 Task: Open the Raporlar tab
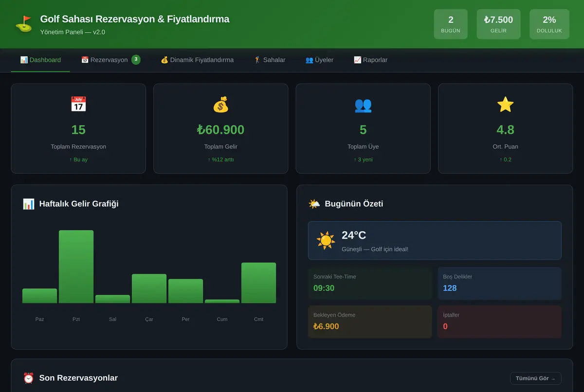point(371,60)
